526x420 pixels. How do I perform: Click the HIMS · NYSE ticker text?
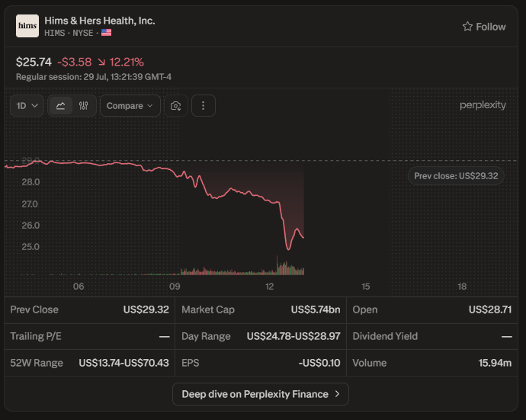point(69,33)
